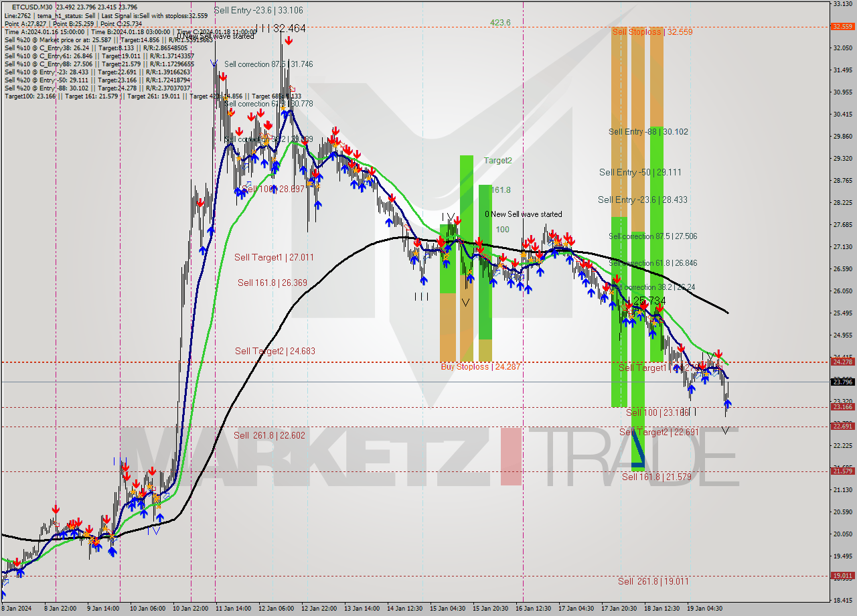Click 'Sell %20 @ Entry -88: 30.102' line
The height and width of the screenshot is (616, 857).
[98, 88]
